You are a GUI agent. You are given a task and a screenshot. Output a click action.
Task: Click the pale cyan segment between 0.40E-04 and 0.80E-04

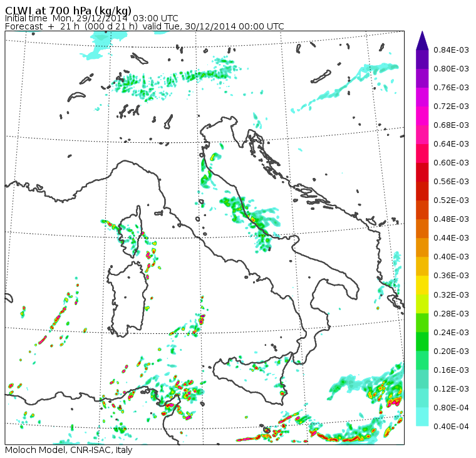[422, 417]
